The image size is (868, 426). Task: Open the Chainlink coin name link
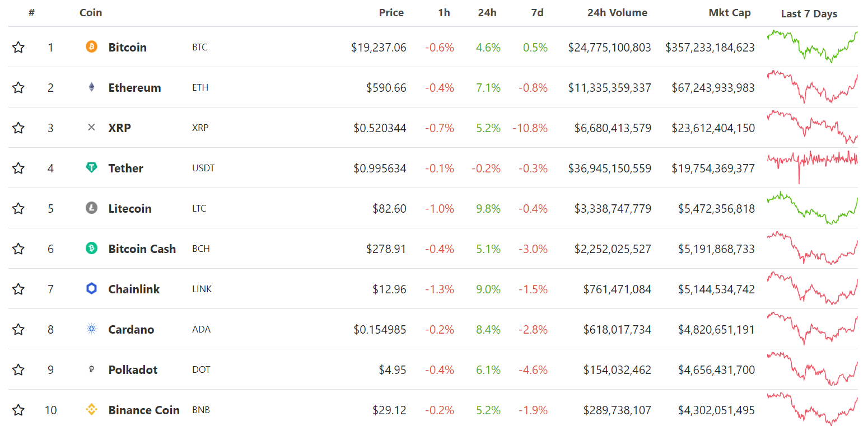pyautogui.click(x=134, y=289)
